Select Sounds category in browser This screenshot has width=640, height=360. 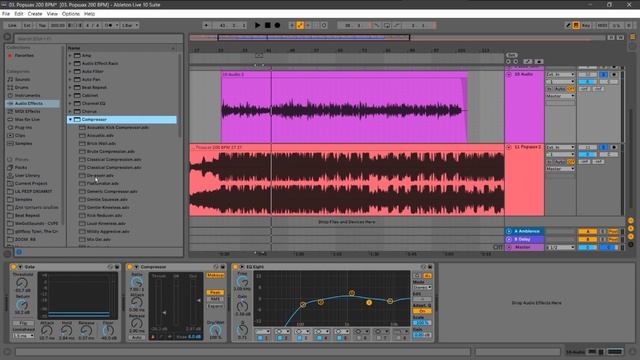[x=22, y=79]
